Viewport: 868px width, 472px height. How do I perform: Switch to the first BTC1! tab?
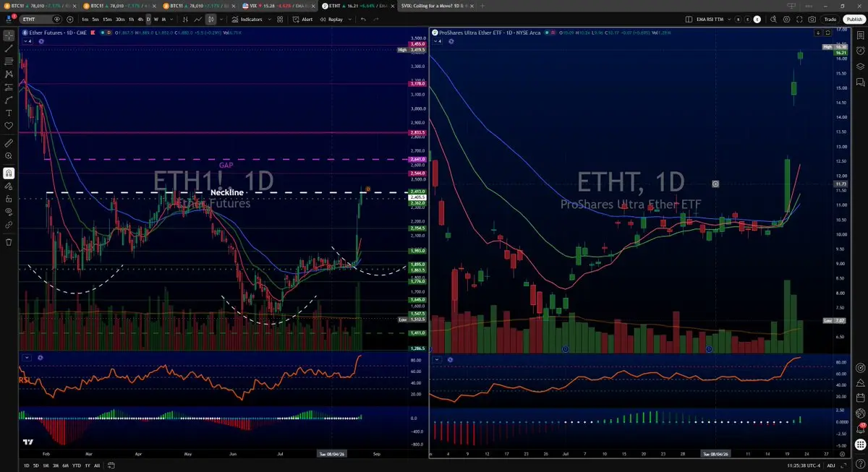click(41, 5)
